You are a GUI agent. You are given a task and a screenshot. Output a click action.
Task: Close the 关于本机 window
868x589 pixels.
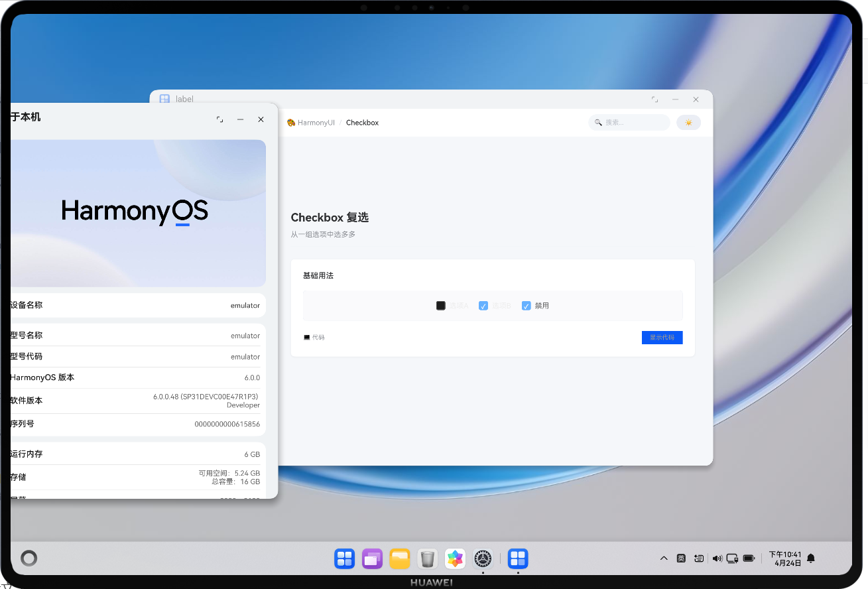261,119
